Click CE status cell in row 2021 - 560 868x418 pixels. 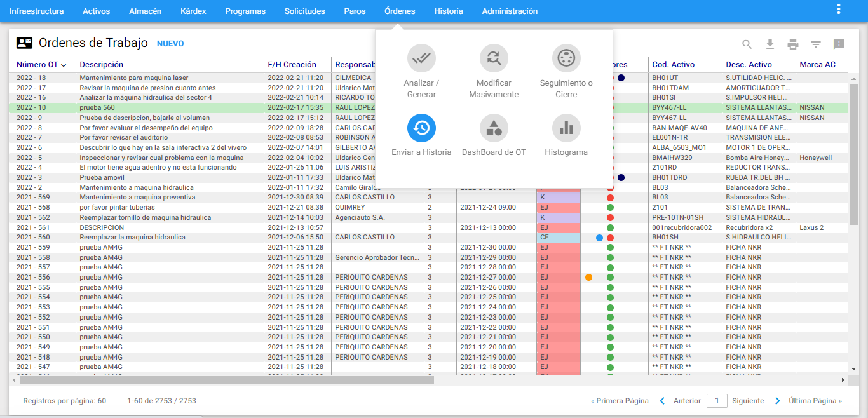tap(559, 238)
